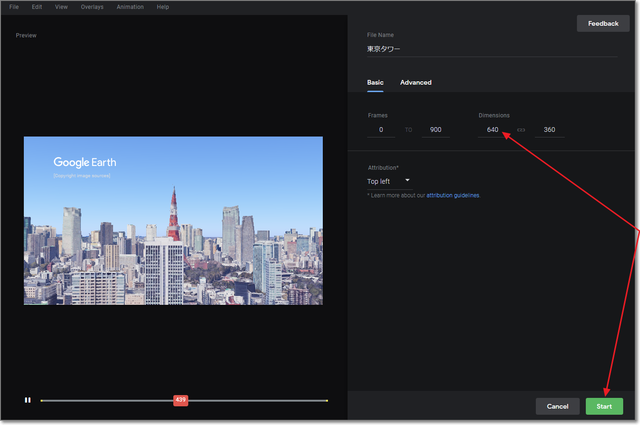Click the height dimension field showing 360
The image size is (640, 425).
point(548,130)
